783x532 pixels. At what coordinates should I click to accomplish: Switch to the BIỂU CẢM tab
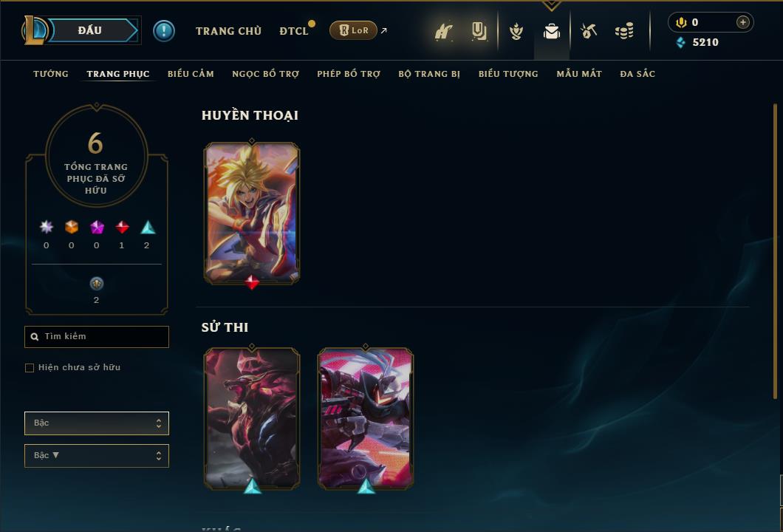[x=191, y=74]
